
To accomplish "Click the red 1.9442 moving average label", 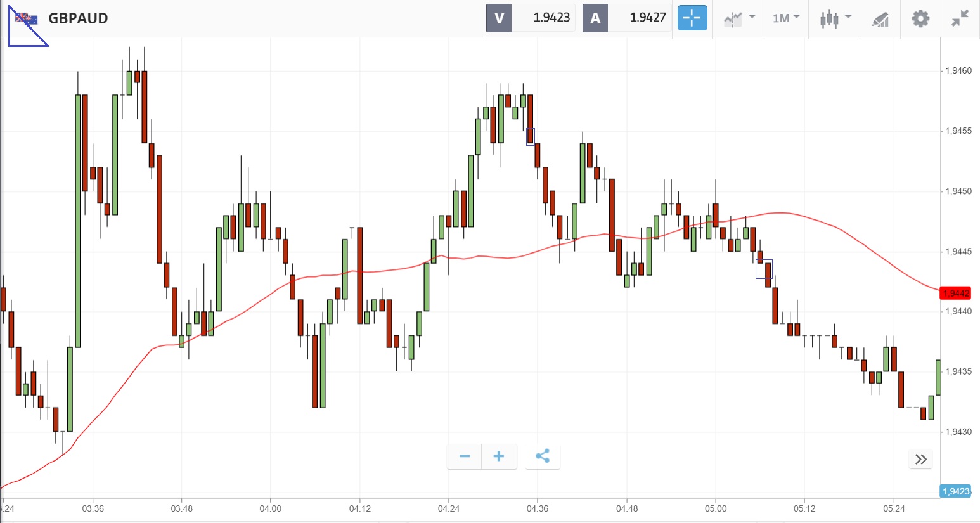I will tap(956, 293).
